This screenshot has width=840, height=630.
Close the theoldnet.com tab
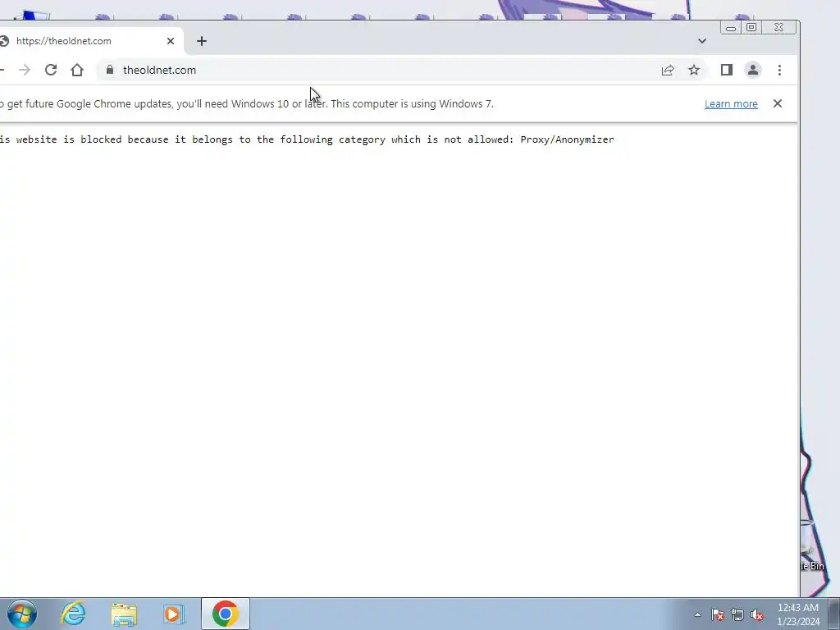(171, 41)
